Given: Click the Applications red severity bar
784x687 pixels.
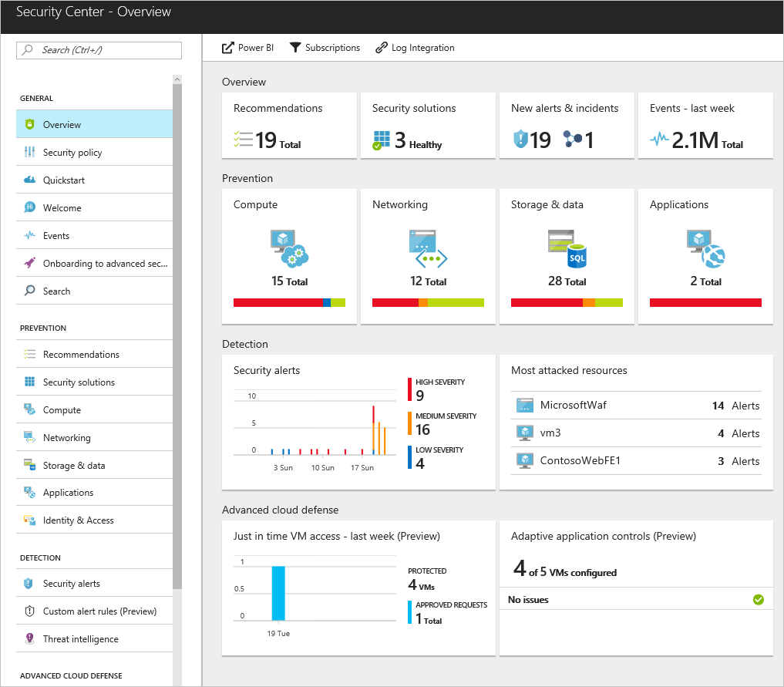Looking at the screenshot, I should point(705,302).
